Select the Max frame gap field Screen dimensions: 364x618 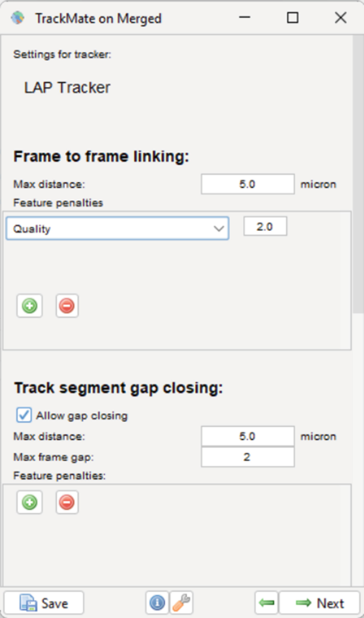pyautogui.click(x=247, y=457)
